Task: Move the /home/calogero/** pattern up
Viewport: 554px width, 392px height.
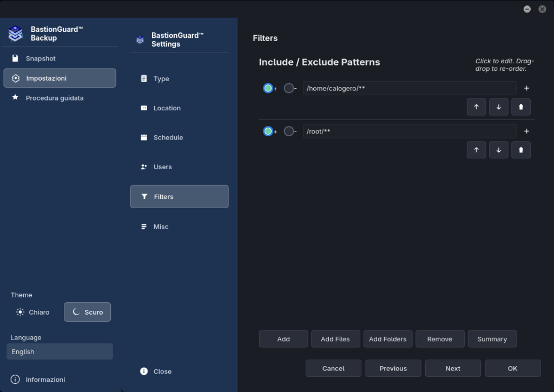Action: (x=476, y=107)
